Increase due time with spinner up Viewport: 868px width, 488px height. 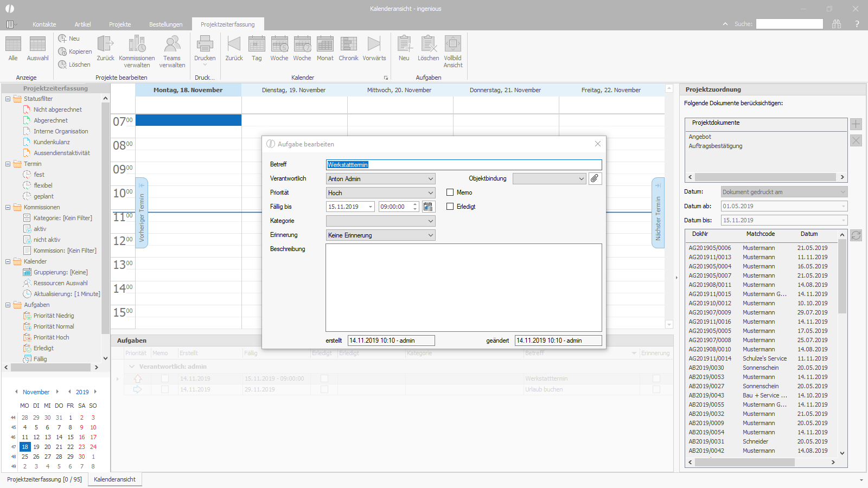tap(415, 204)
